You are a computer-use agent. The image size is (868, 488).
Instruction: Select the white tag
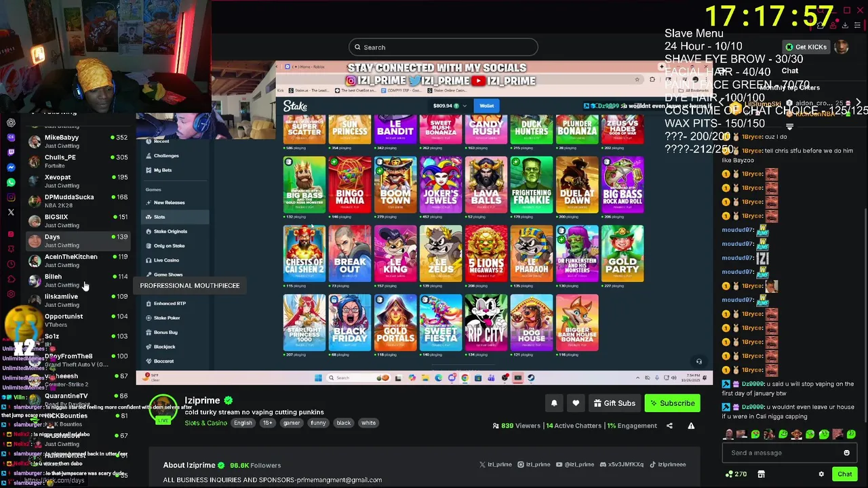point(368,423)
